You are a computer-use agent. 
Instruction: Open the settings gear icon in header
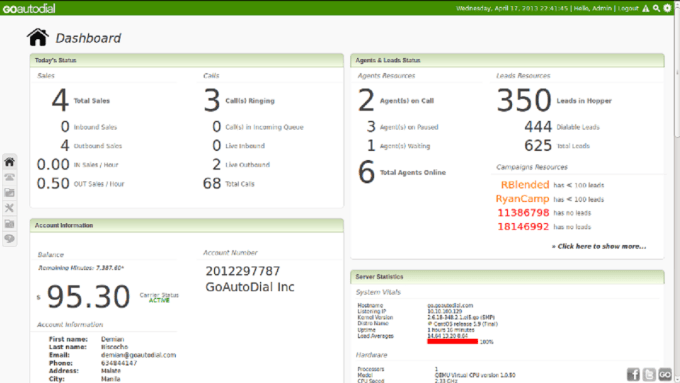(667, 8)
